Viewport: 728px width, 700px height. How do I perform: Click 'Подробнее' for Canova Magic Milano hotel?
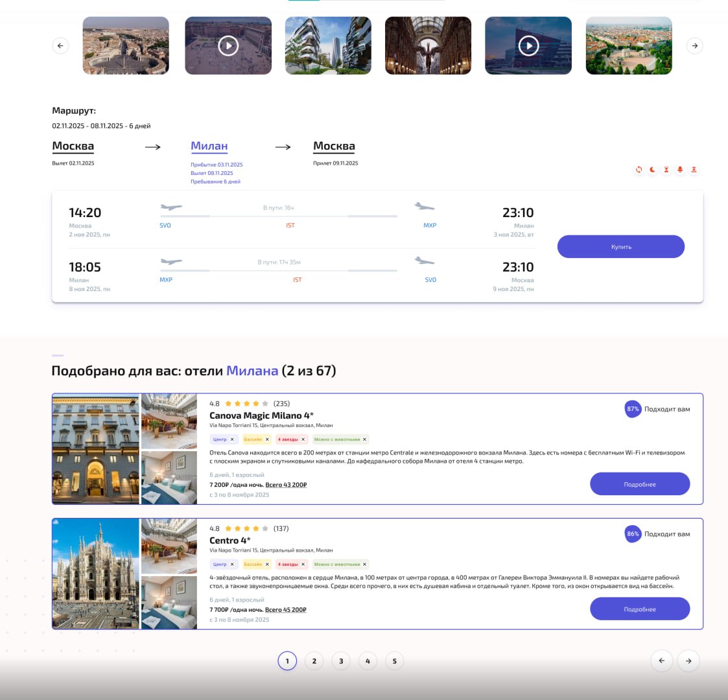639,484
